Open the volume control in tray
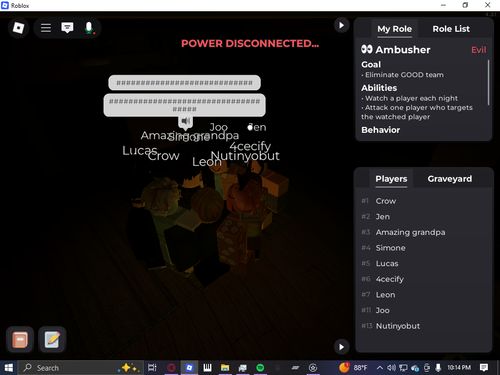This screenshot has width=500, height=375. (391, 368)
